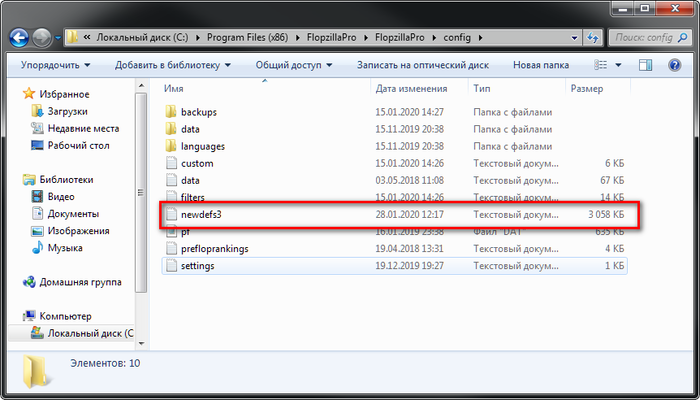Click the Домашняя группа icon
Viewport: 700px width, 400px height.
coord(29,282)
